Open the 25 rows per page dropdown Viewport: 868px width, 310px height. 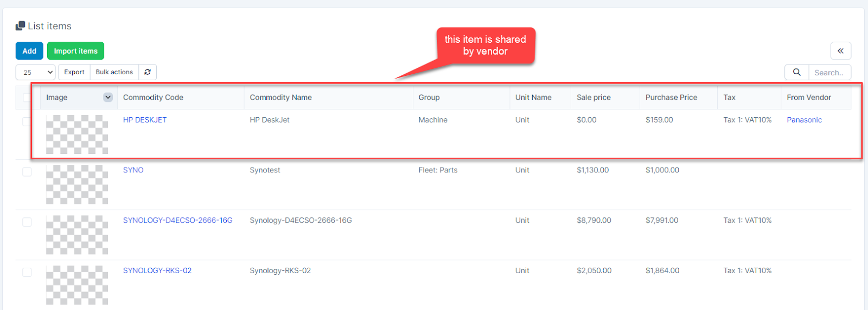(36, 72)
